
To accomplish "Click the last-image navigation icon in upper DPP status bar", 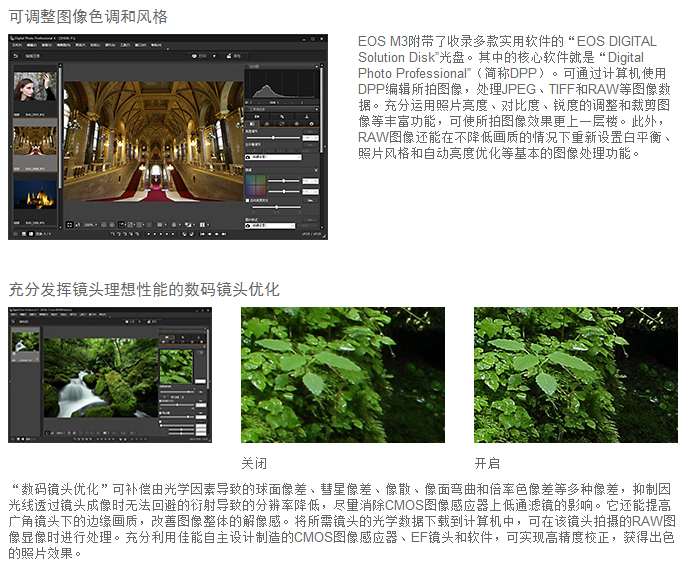I will pos(224,234).
